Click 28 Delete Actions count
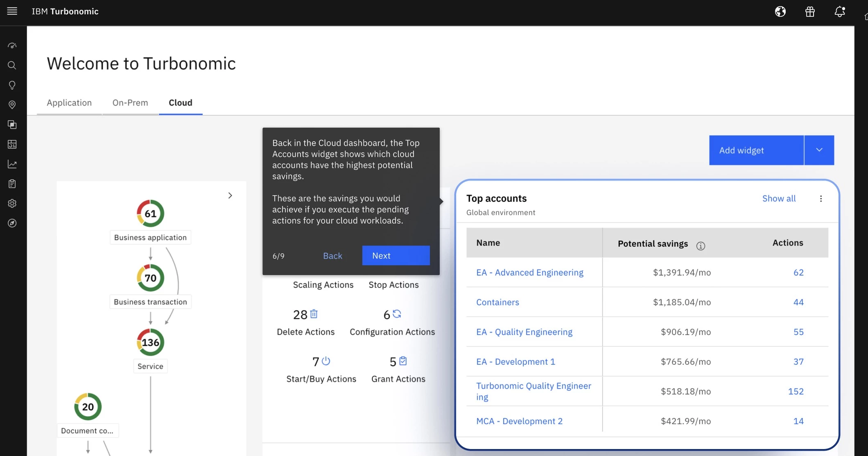The image size is (868, 456). (x=300, y=314)
